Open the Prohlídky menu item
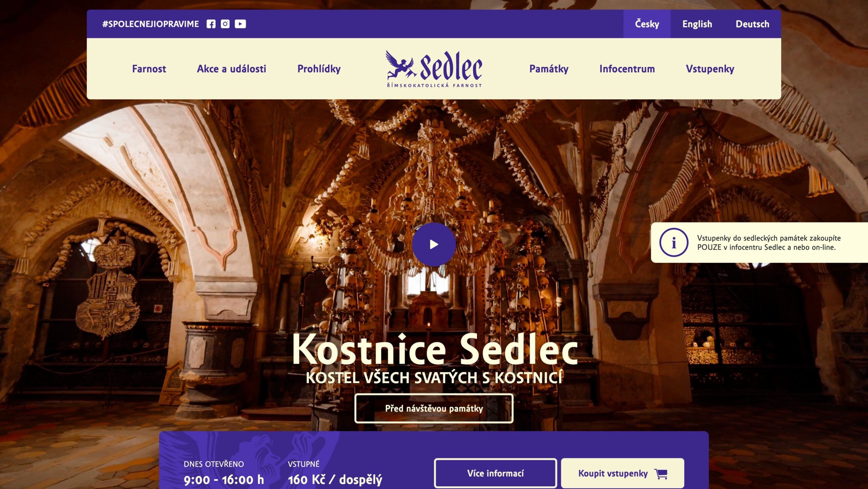The width and height of the screenshot is (868, 489). (x=319, y=69)
